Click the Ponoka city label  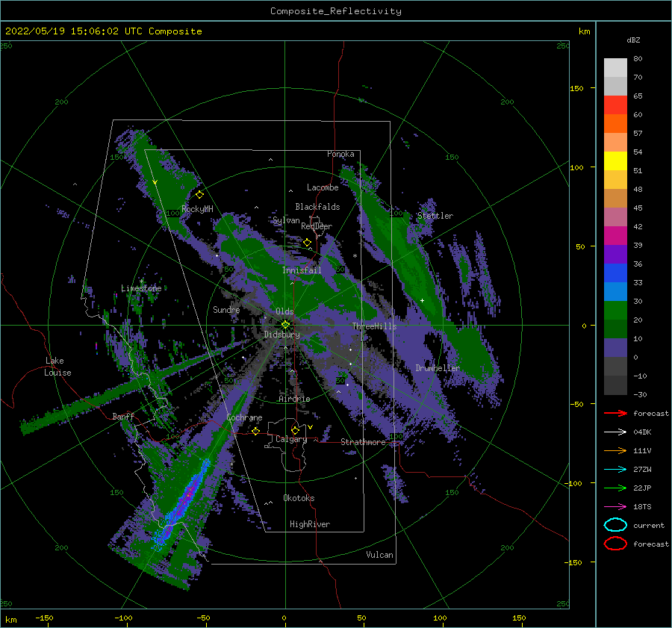pos(340,154)
